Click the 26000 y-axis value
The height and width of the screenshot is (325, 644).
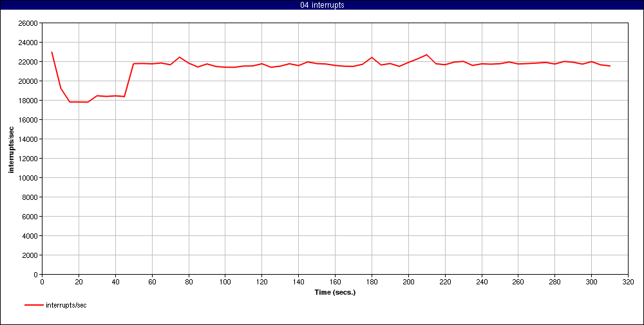pos(29,23)
